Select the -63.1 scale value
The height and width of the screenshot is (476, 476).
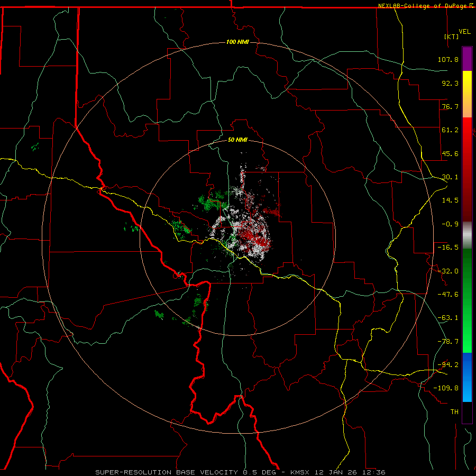click(x=448, y=318)
